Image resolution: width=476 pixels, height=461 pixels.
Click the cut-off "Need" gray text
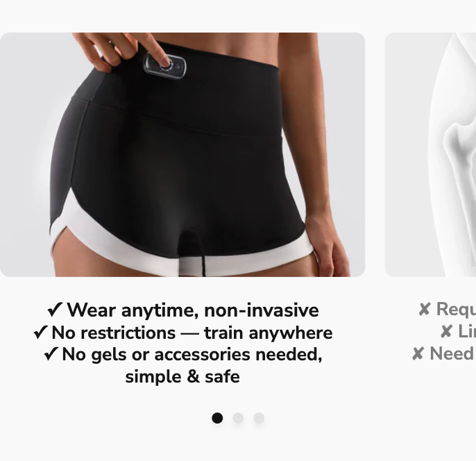click(x=452, y=354)
